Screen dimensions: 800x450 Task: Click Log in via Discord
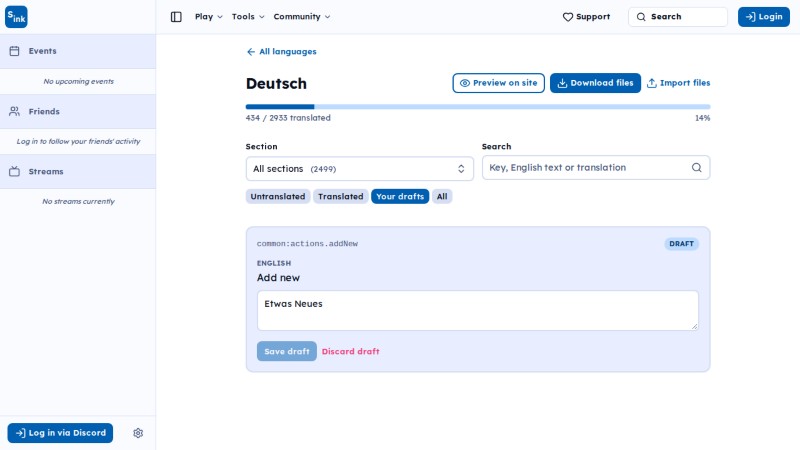60,433
